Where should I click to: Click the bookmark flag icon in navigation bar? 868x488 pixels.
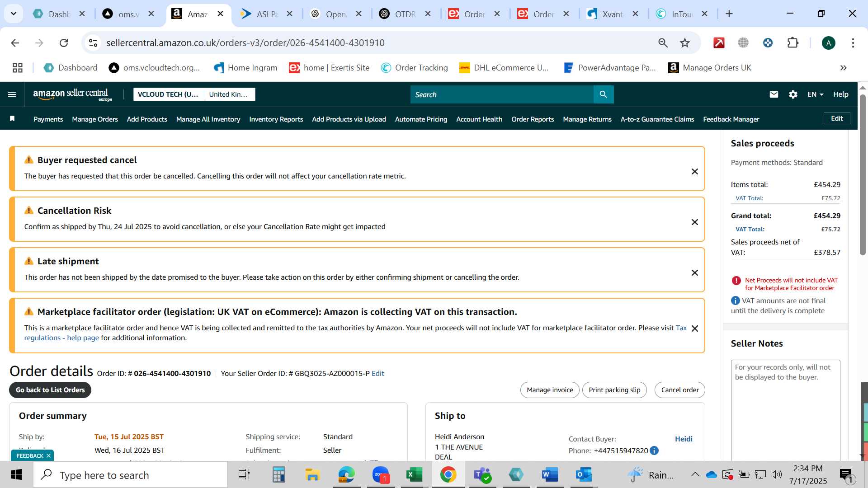[x=12, y=119]
